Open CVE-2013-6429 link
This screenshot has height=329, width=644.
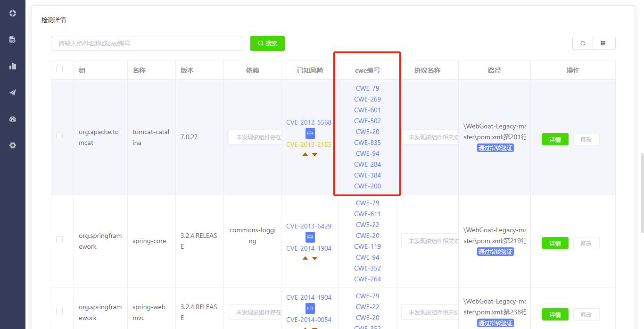pos(309,226)
